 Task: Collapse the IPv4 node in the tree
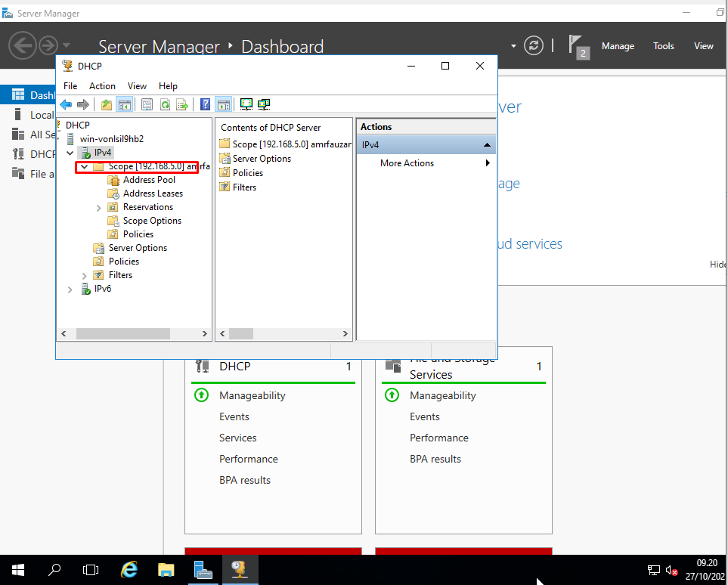coord(70,153)
